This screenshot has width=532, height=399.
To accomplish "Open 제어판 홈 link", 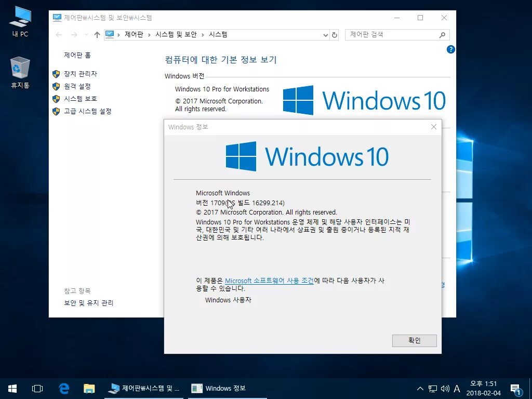I will tap(77, 55).
